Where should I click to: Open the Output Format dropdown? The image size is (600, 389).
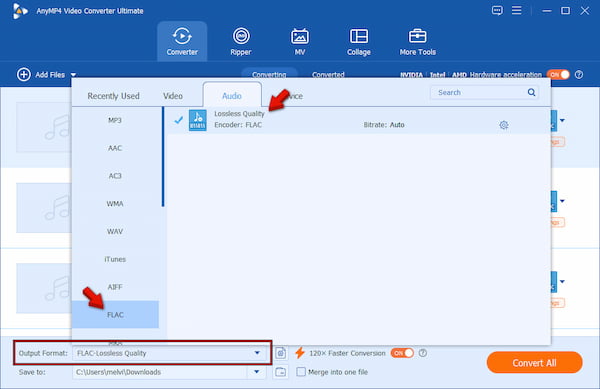(x=257, y=353)
